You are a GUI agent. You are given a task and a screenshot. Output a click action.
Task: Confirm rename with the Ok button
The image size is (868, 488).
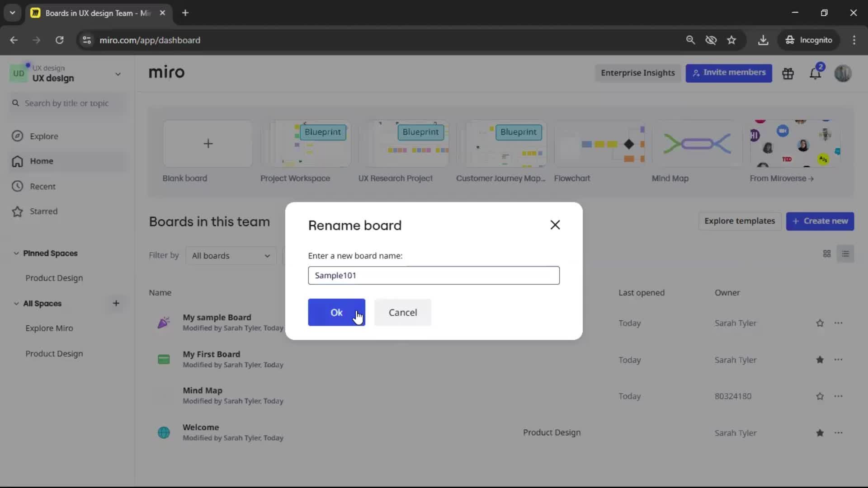tap(336, 312)
